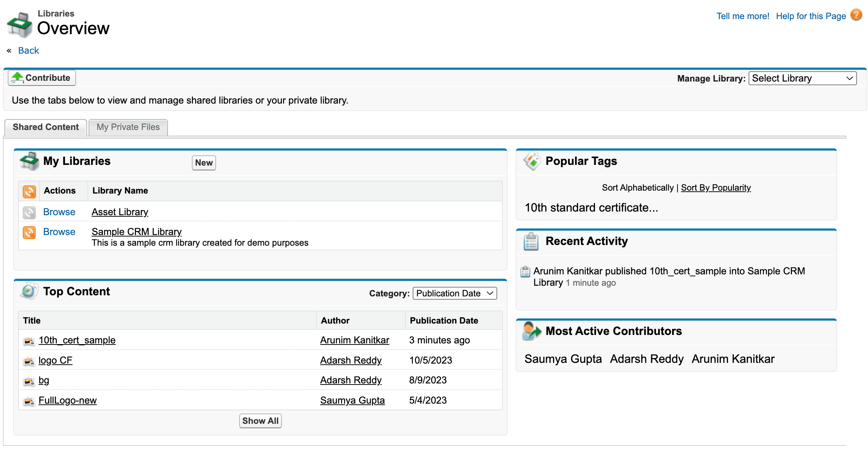Click the document icon beside FullLogo-new
The height and width of the screenshot is (451, 868).
(x=29, y=400)
